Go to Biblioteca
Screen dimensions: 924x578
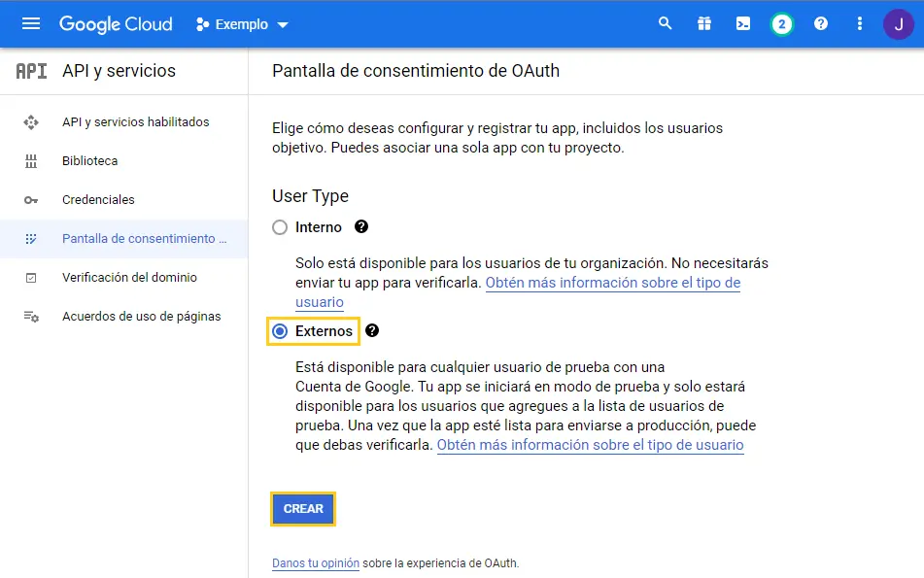pos(90,161)
